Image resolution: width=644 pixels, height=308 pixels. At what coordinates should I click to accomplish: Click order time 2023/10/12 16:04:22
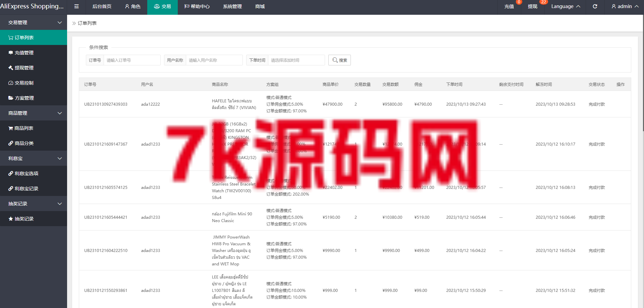[x=466, y=251]
